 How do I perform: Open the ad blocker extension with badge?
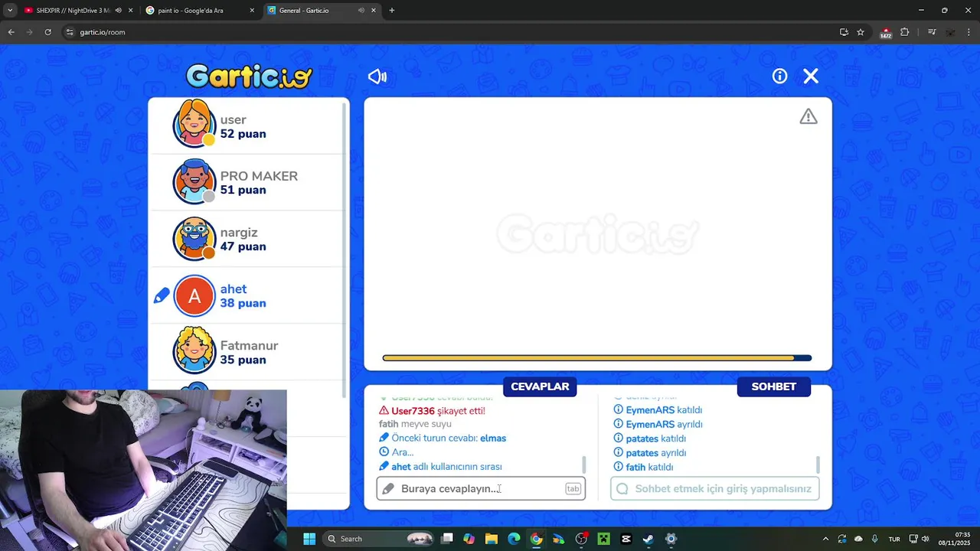point(886,33)
